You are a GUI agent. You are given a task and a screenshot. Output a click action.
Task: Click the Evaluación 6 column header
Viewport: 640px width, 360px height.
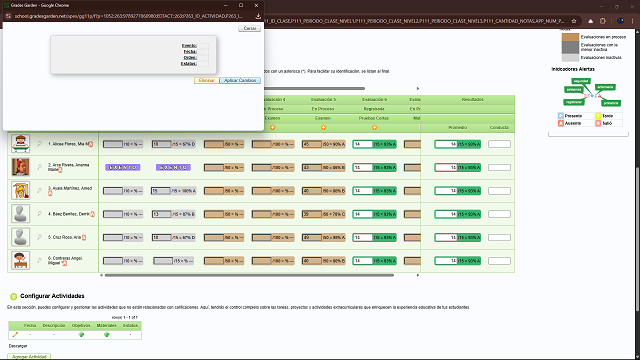[374, 99]
